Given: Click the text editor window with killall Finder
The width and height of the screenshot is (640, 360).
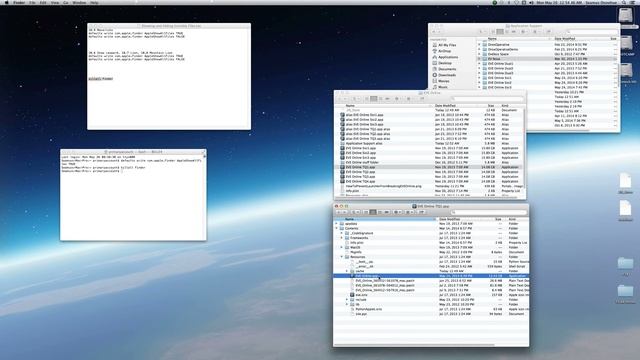Looking at the screenshot, I should (x=169, y=76).
